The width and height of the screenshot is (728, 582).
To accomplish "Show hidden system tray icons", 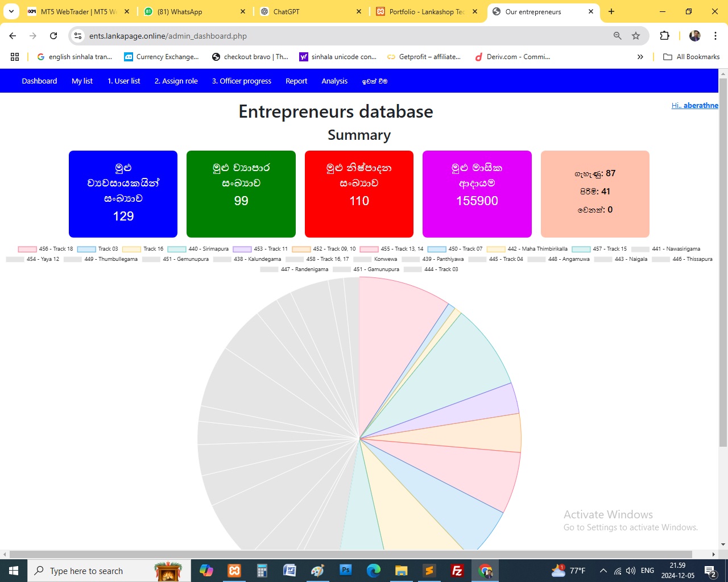I will 603,571.
